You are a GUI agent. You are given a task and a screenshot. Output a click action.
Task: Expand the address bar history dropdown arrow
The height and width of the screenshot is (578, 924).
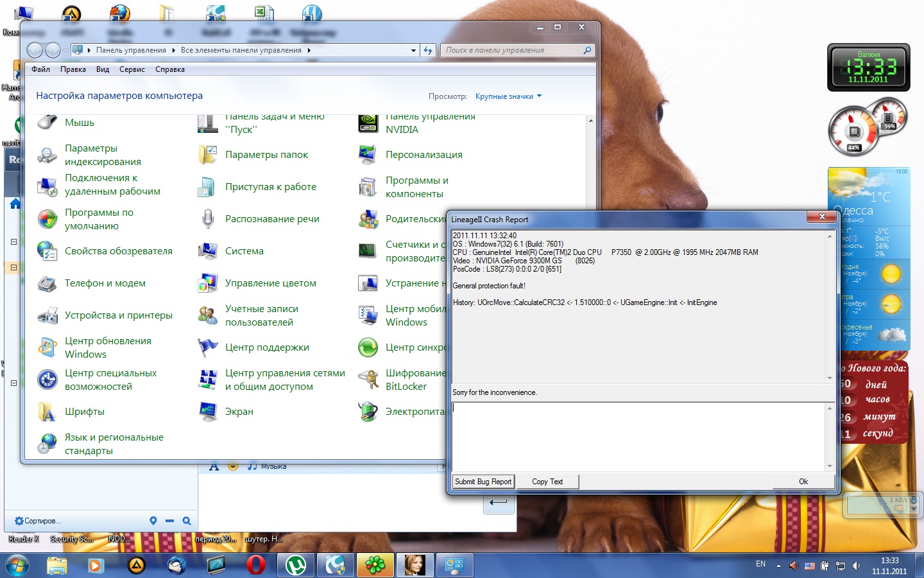point(413,50)
